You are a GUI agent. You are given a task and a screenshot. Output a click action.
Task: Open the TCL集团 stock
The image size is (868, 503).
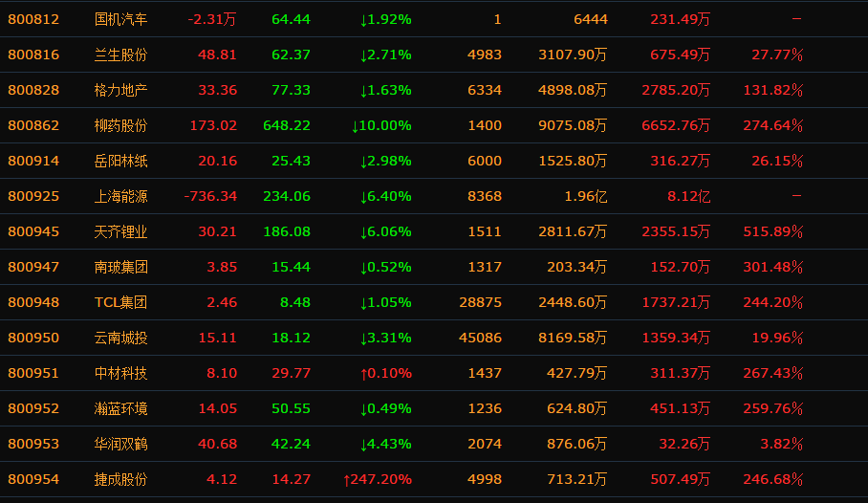coord(121,302)
